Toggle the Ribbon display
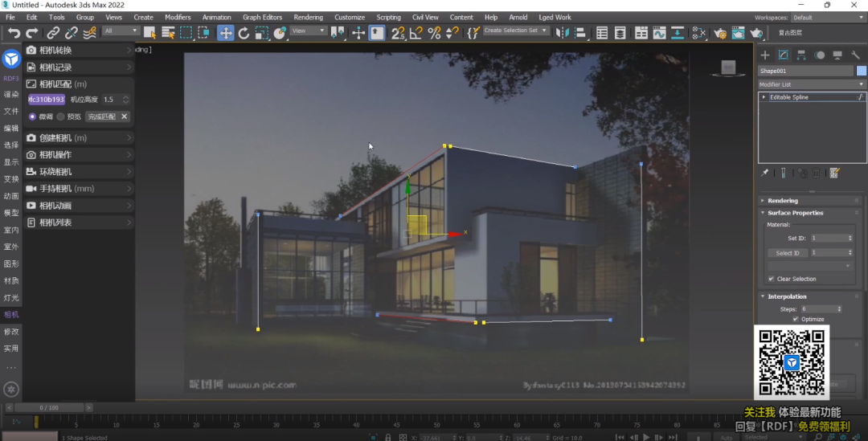The width and height of the screenshot is (868, 441). (641, 33)
